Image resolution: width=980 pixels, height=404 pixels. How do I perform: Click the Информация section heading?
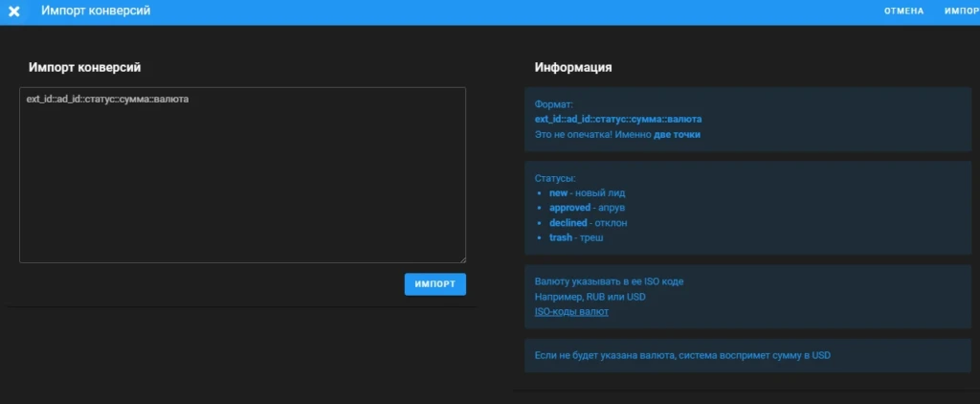573,68
